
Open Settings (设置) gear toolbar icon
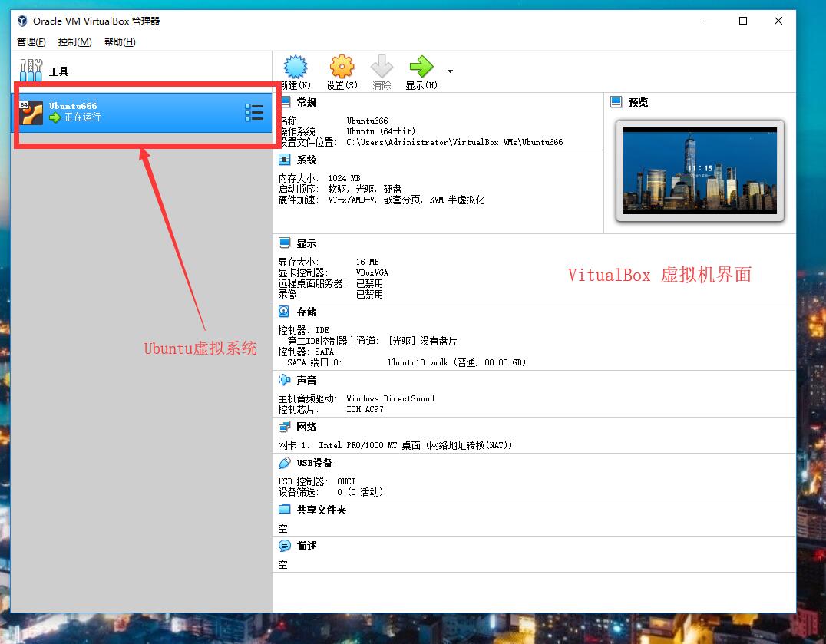[342, 67]
